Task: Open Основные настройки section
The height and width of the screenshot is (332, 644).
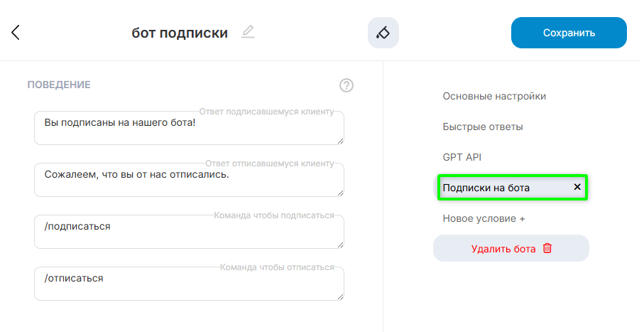Action: coord(494,96)
